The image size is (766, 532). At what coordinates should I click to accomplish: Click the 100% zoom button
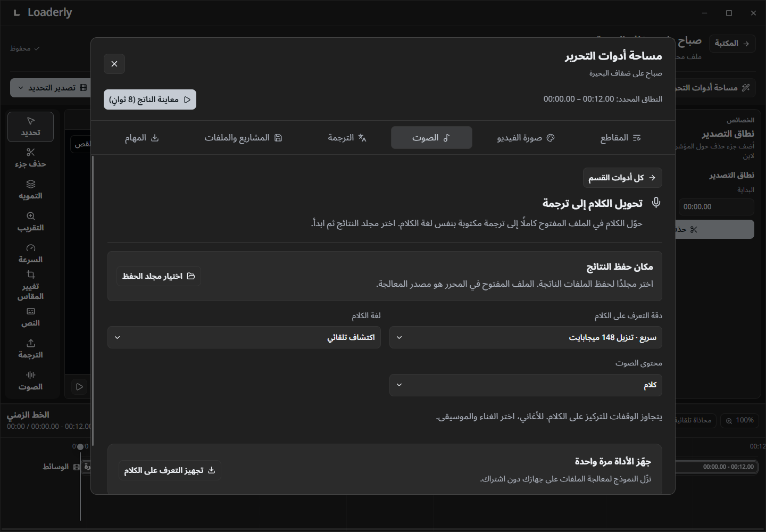tap(739, 420)
